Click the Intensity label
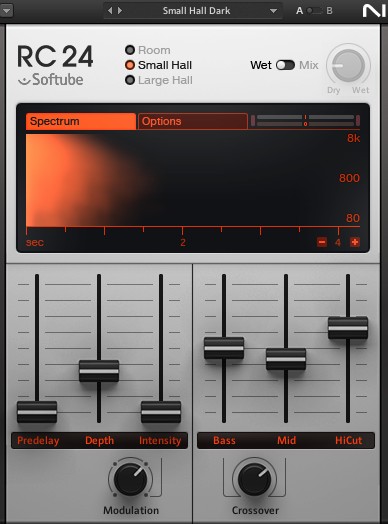The image size is (388, 524). point(160,440)
